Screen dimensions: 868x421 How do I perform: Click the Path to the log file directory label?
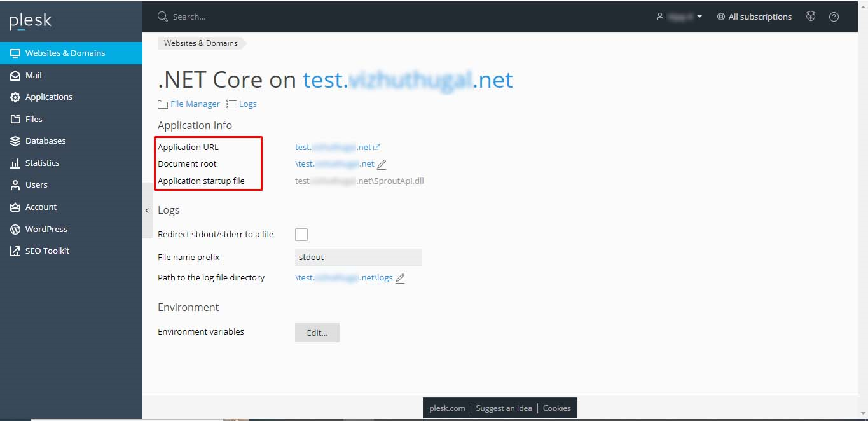pos(211,277)
